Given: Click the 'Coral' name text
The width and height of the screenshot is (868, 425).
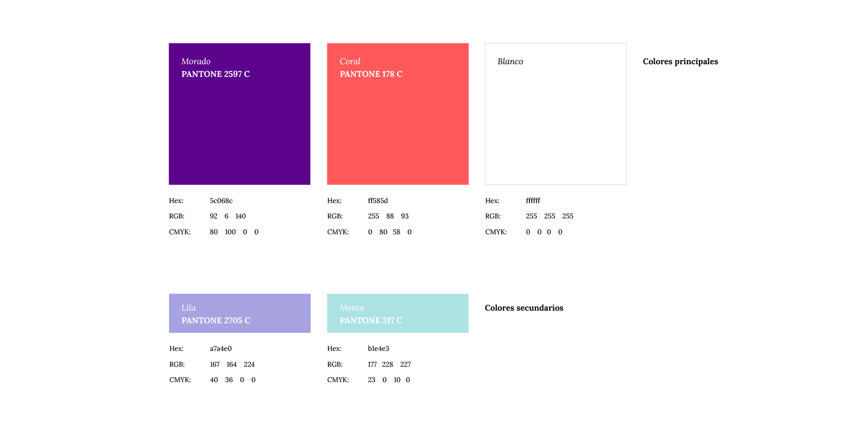Looking at the screenshot, I should click(x=350, y=61).
